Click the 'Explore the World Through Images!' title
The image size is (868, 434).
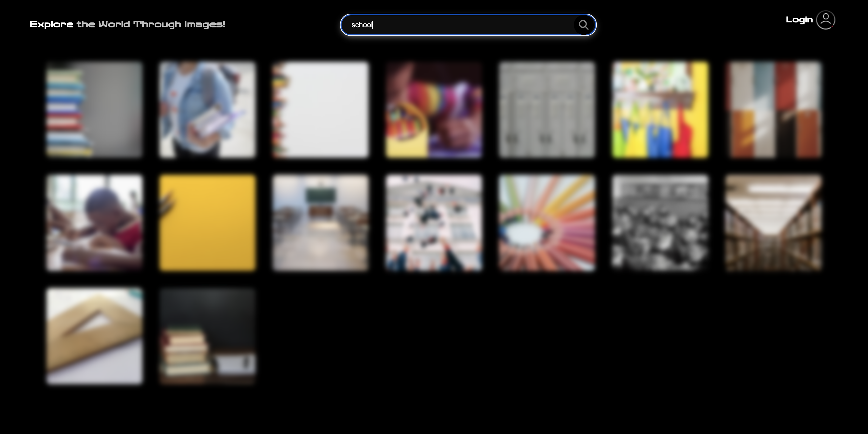[127, 24]
